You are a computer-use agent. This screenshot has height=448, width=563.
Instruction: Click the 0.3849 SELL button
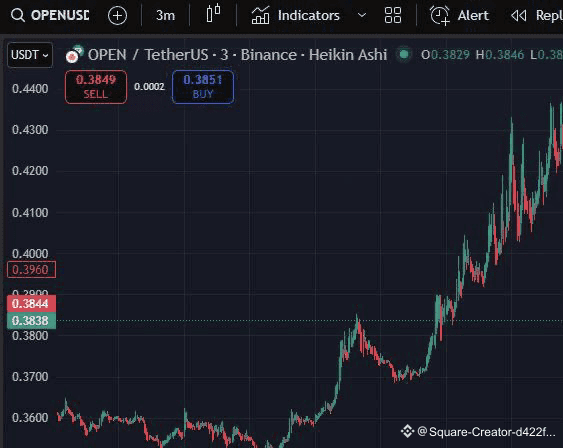click(x=96, y=87)
